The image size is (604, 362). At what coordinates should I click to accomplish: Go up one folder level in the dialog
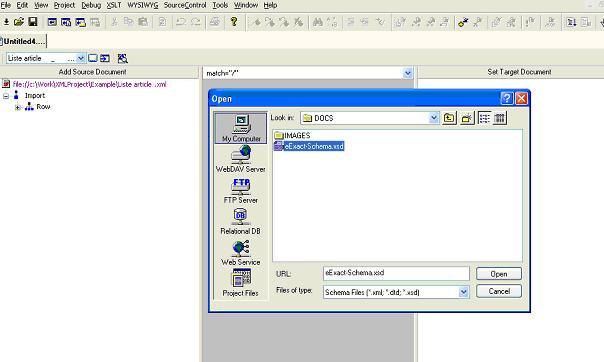tap(449, 118)
